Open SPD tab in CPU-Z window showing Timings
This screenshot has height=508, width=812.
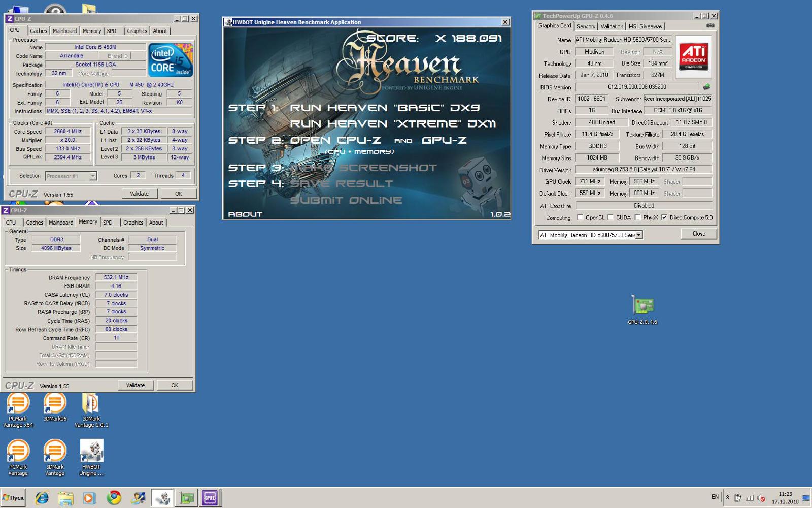coord(108,223)
